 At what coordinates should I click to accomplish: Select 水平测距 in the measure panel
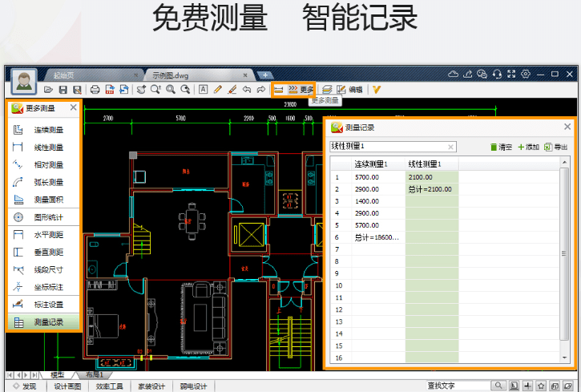[x=44, y=235]
